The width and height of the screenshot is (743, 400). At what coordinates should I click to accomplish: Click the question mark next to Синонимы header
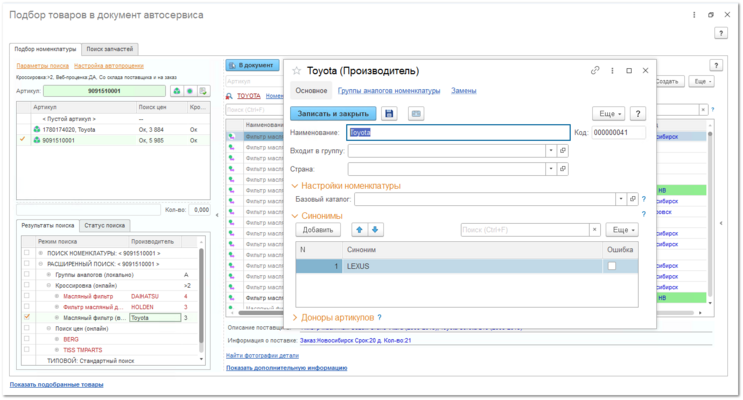(643, 214)
